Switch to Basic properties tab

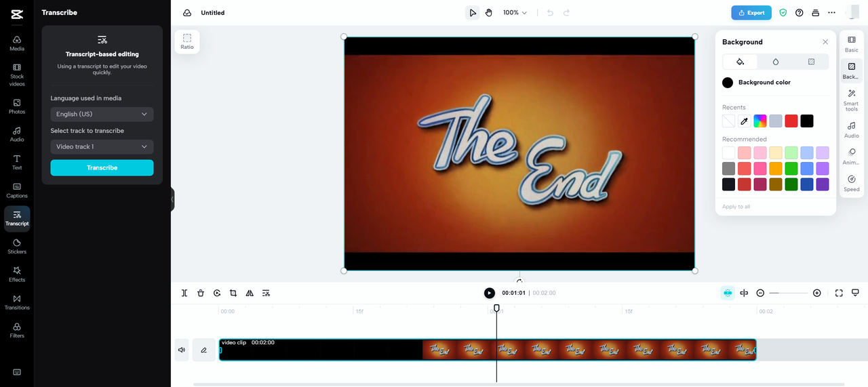pos(852,45)
